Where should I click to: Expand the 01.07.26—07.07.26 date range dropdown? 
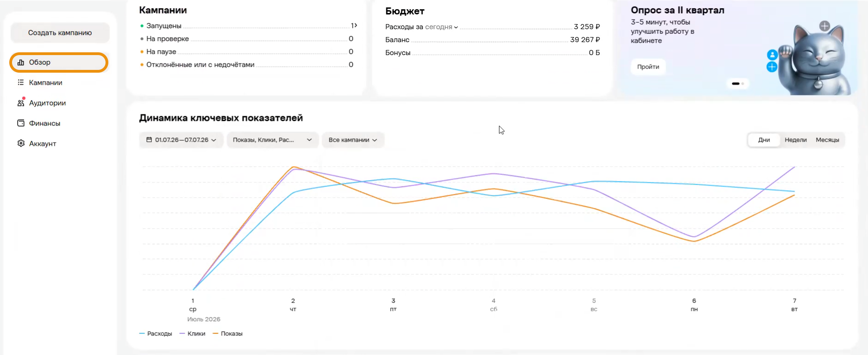click(181, 140)
